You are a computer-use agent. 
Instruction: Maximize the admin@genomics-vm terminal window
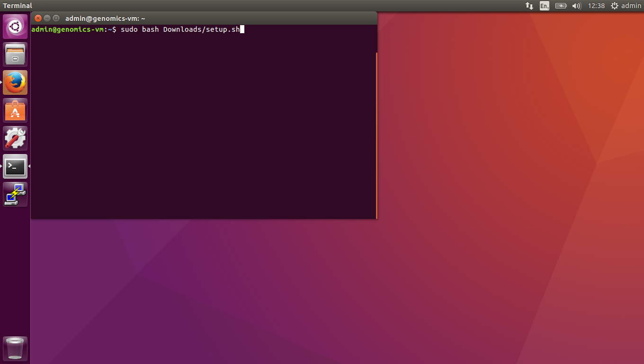(56, 18)
